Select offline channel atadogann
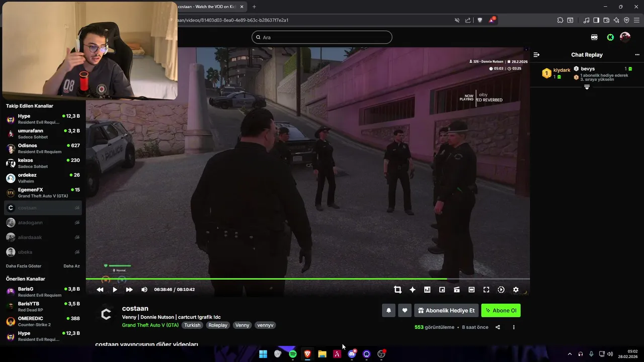 (x=43, y=222)
